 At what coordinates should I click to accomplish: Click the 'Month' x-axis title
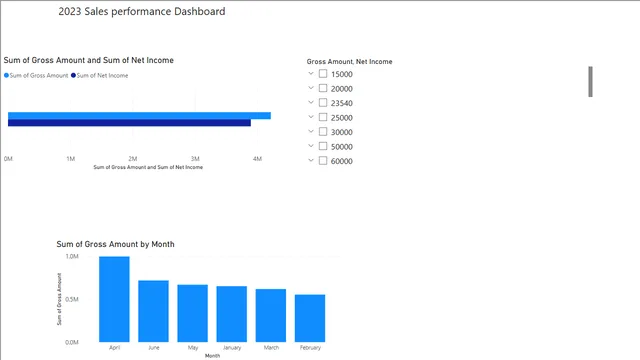(x=212, y=356)
